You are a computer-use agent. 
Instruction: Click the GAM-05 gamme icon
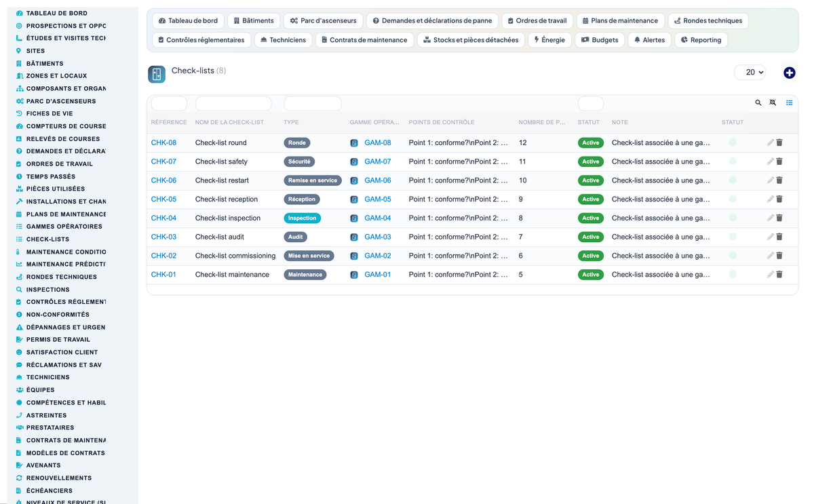coord(354,199)
